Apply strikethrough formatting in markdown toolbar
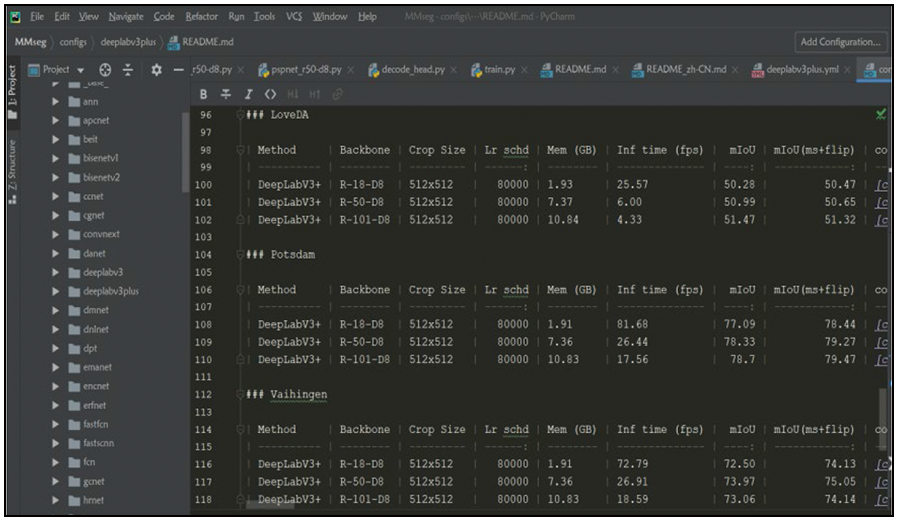This screenshot has width=898, height=522. click(225, 94)
